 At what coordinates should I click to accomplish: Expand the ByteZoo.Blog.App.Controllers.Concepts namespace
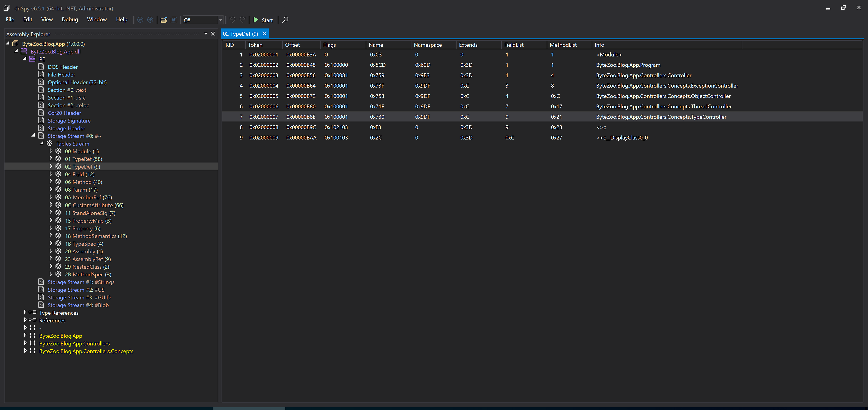25,351
